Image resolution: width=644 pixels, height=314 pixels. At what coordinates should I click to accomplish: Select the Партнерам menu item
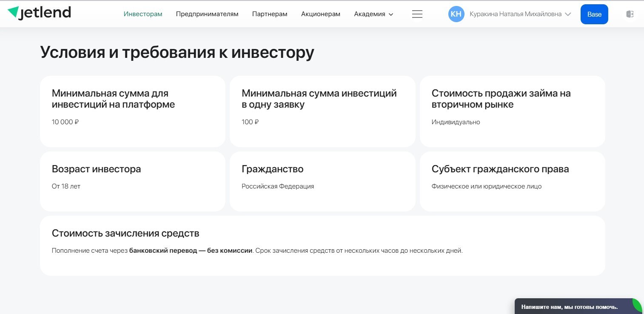pos(270,14)
